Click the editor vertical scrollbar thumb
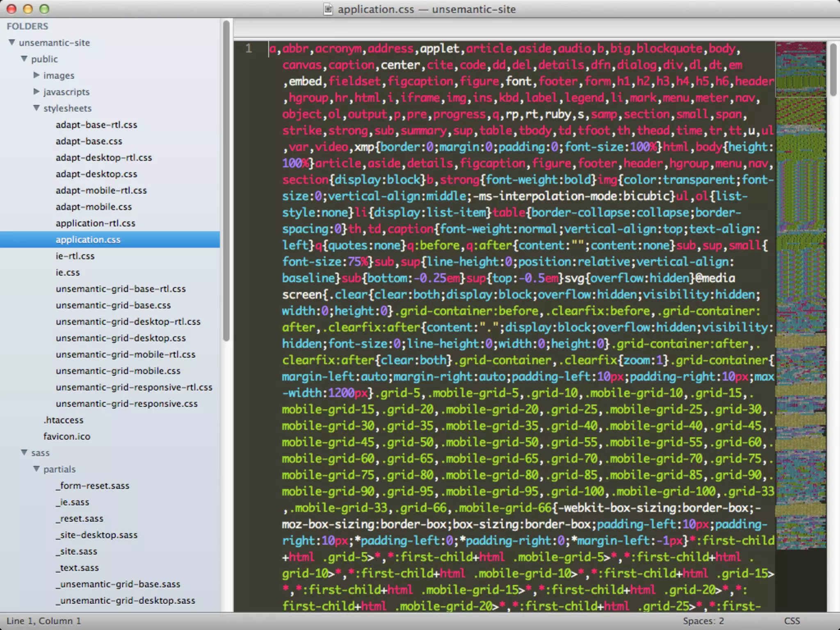The height and width of the screenshot is (630, 840). pos(833,70)
